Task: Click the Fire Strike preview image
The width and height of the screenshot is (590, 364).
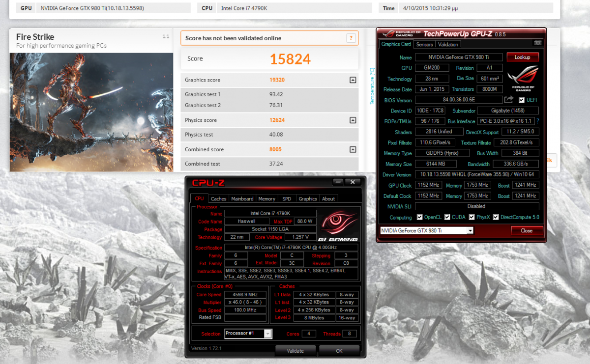Action: point(91,112)
